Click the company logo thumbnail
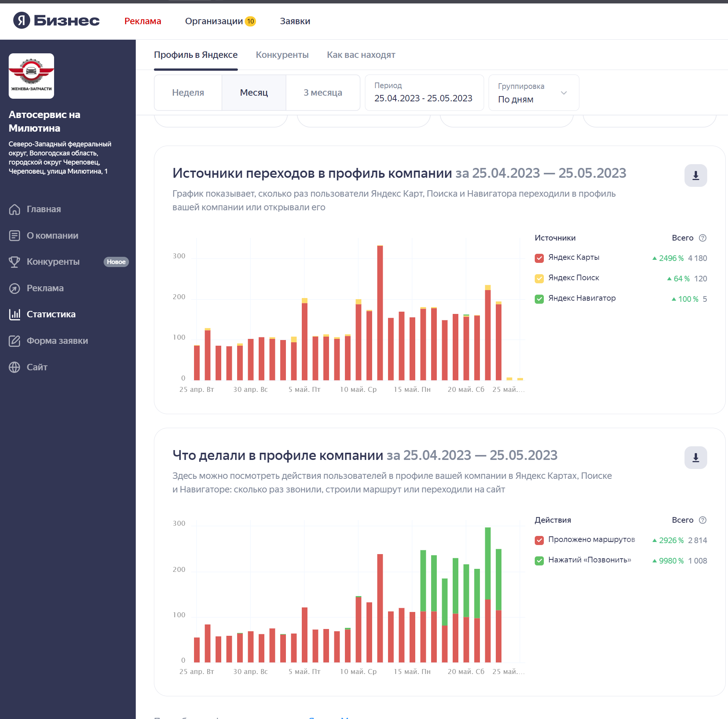This screenshot has height=719, width=728. tap(31, 76)
